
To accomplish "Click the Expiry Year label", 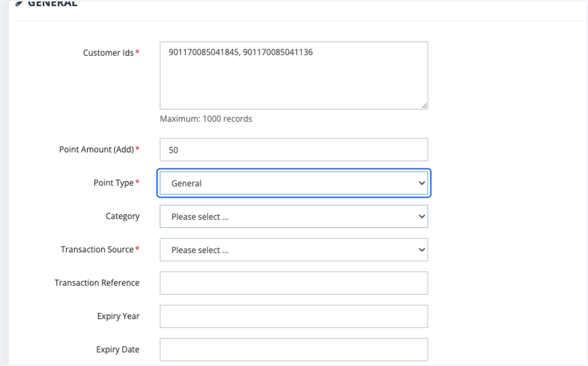I will pyautogui.click(x=118, y=316).
